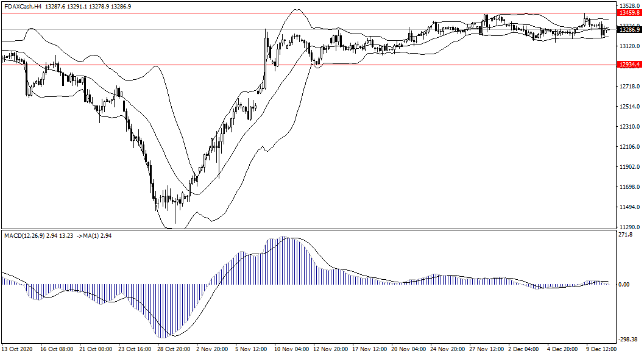644x356 pixels.
Task: Click the red 12924.4 price label
Action: (x=629, y=65)
